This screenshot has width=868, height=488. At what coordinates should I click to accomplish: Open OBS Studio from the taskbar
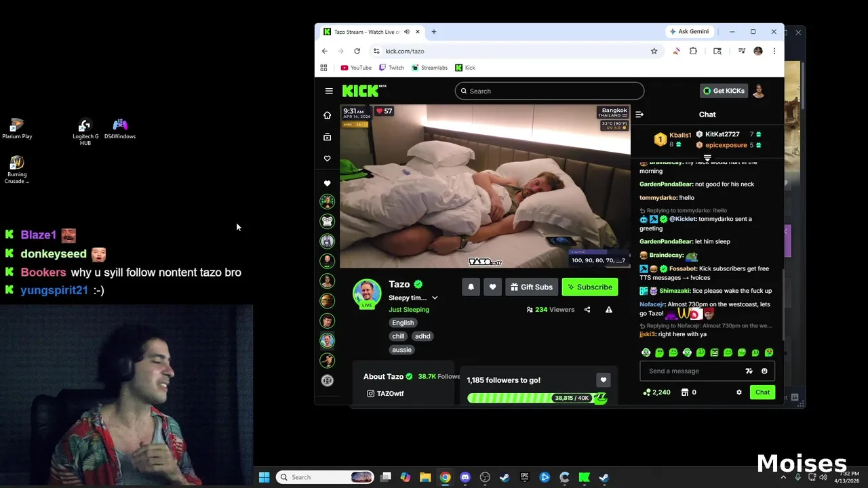pos(485,477)
